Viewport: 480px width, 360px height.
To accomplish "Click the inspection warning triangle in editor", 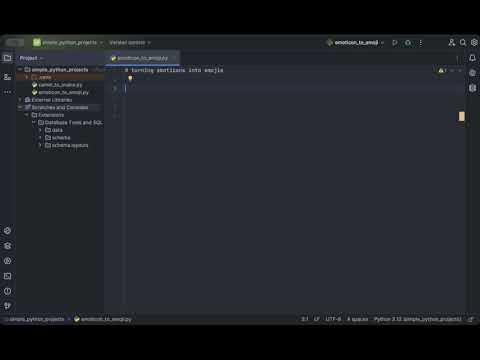I will pyautogui.click(x=441, y=70).
